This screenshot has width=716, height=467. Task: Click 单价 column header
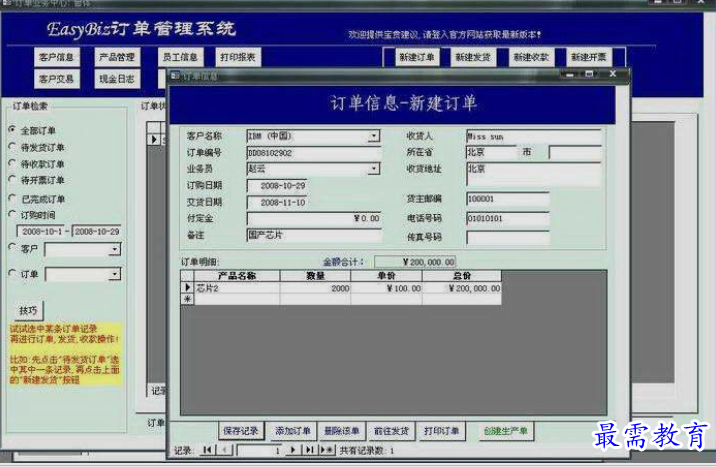click(x=386, y=276)
